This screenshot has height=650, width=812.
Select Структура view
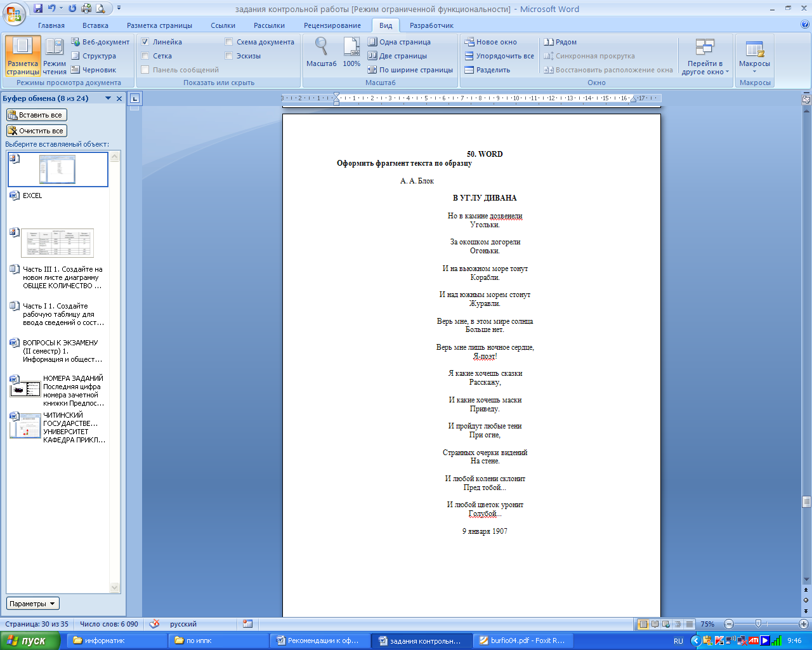pos(94,56)
